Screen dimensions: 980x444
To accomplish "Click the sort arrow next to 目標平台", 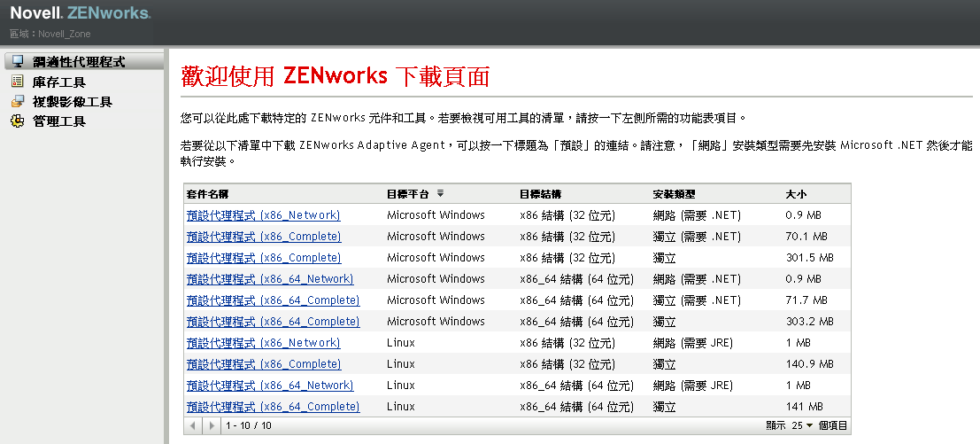I will click(440, 194).
